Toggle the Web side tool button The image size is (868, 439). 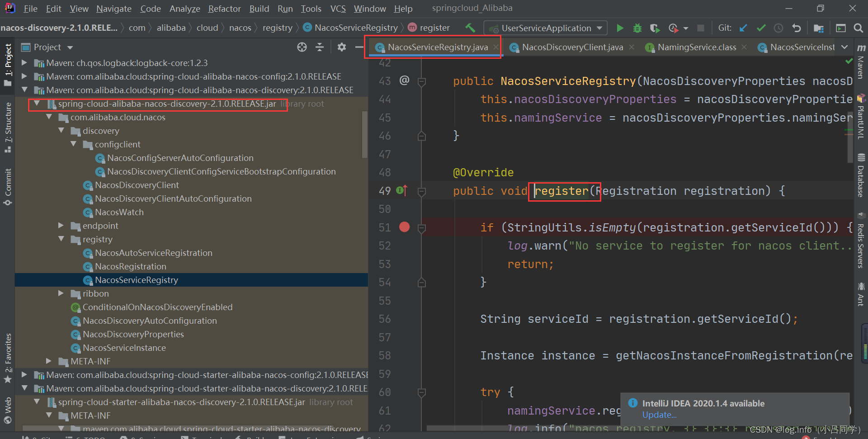tap(8, 411)
